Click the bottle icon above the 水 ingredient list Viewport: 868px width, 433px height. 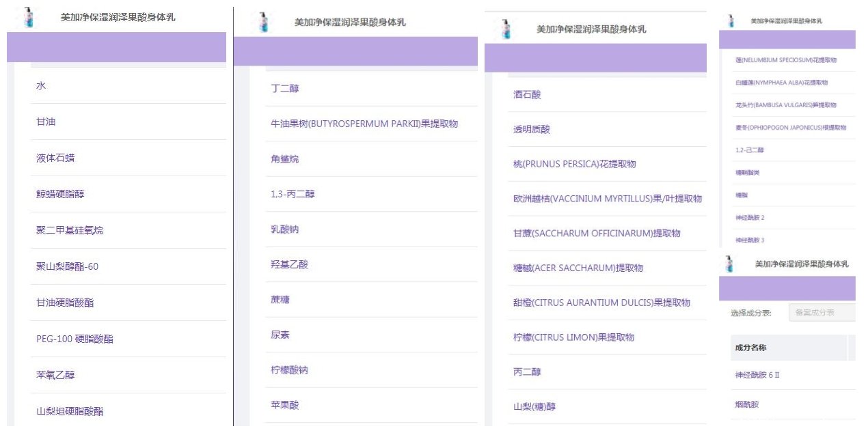[28, 17]
